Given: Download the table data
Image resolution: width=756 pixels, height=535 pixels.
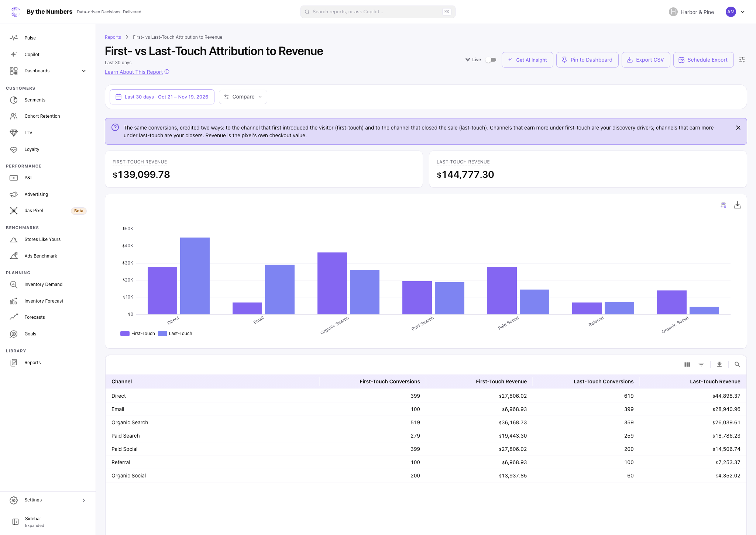Looking at the screenshot, I should [719, 365].
